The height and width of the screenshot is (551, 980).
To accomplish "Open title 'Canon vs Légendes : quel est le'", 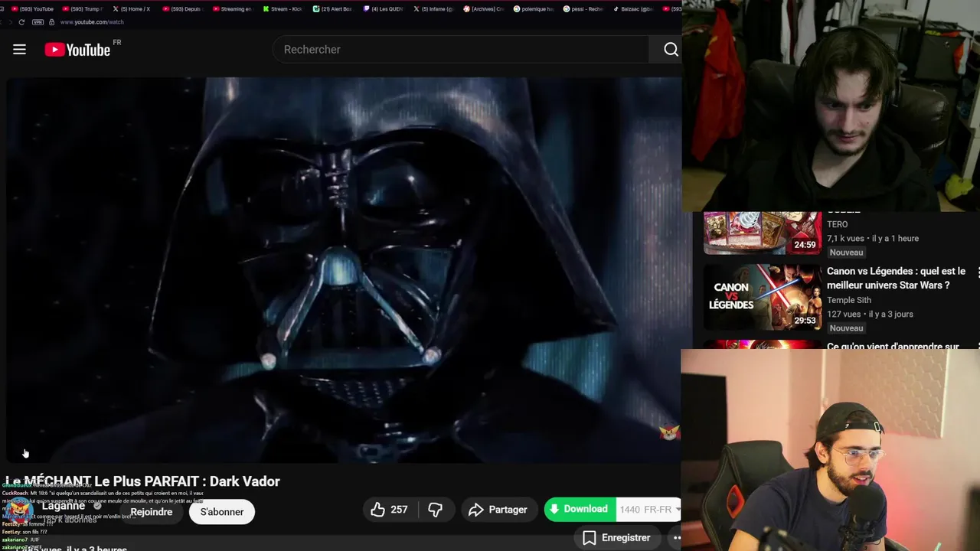I will coord(896,271).
